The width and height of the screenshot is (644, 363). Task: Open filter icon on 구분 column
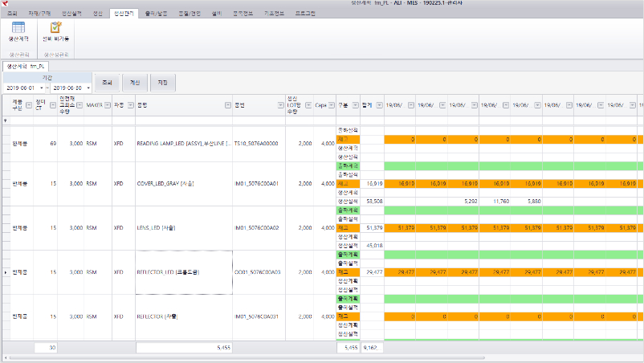(355, 105)
